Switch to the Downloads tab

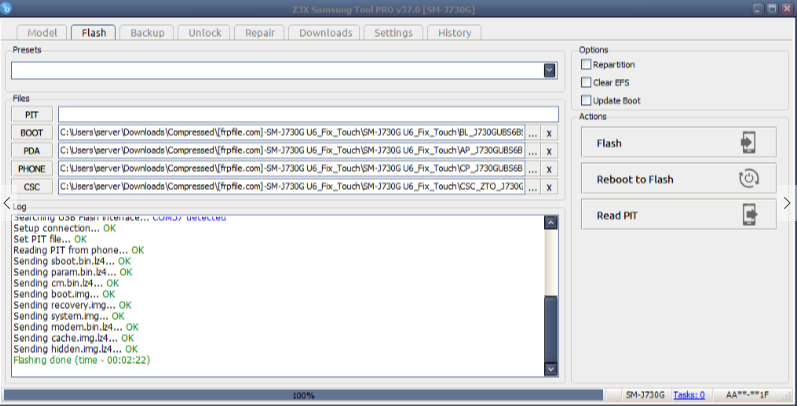pos(325,33)
